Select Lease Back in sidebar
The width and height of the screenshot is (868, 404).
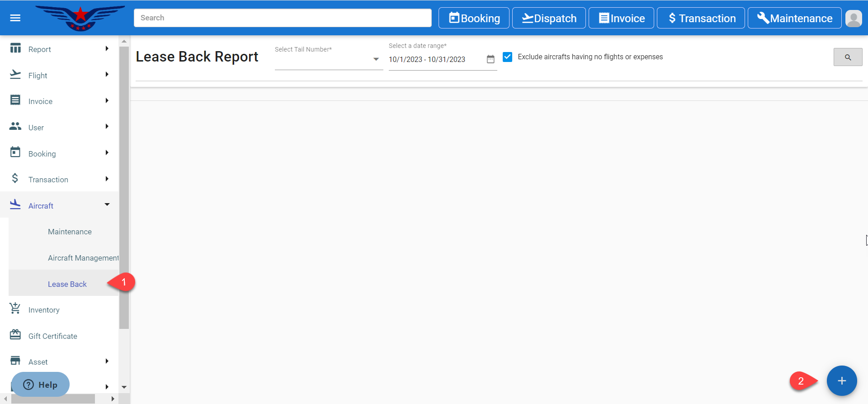coord(67,284)
